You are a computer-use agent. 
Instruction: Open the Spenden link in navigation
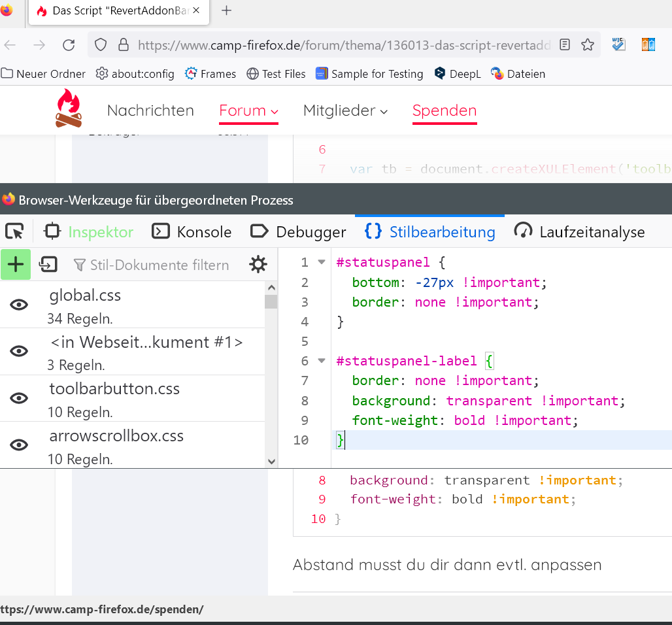(445, 110)
